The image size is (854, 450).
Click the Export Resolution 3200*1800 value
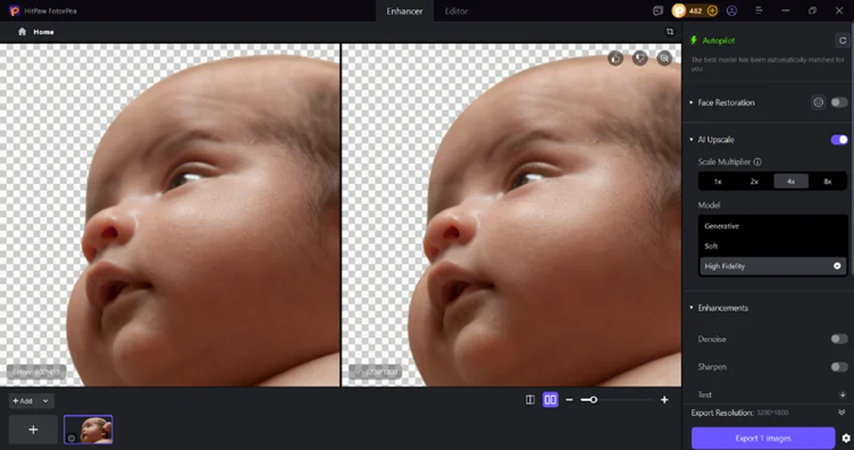pos(772,412)
